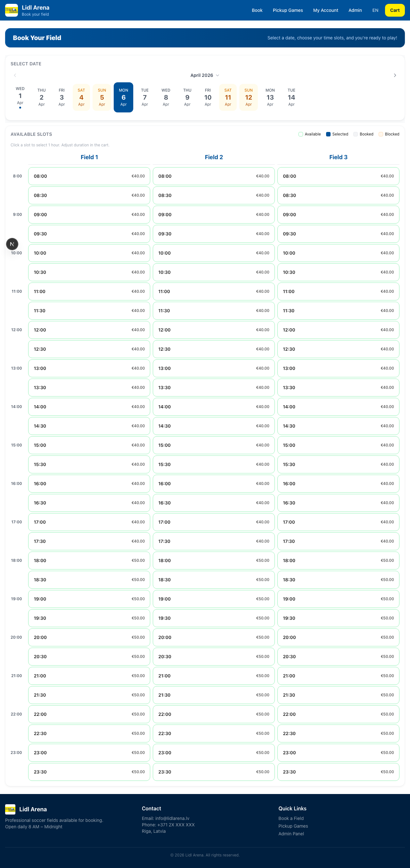The image size is (410, 868).
Task: Open the Admin header menu item
Action: pos(355,10)
